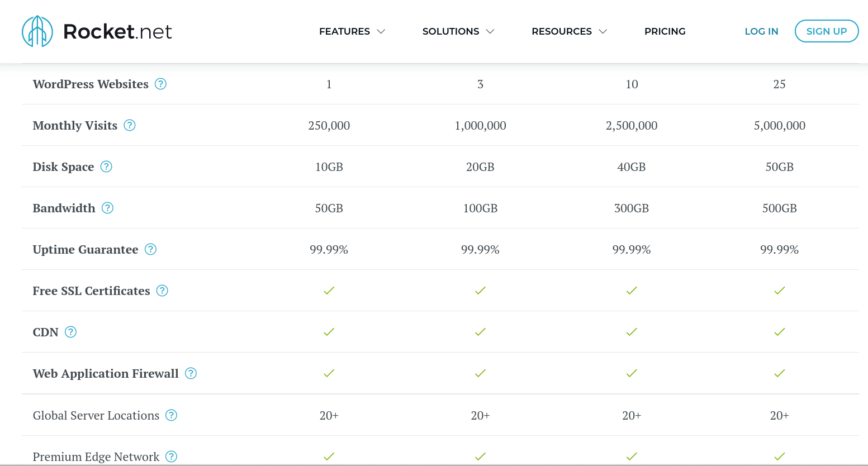Click first plan's Free SSL checkmark
868x466 pixels.
coord(329,291)
